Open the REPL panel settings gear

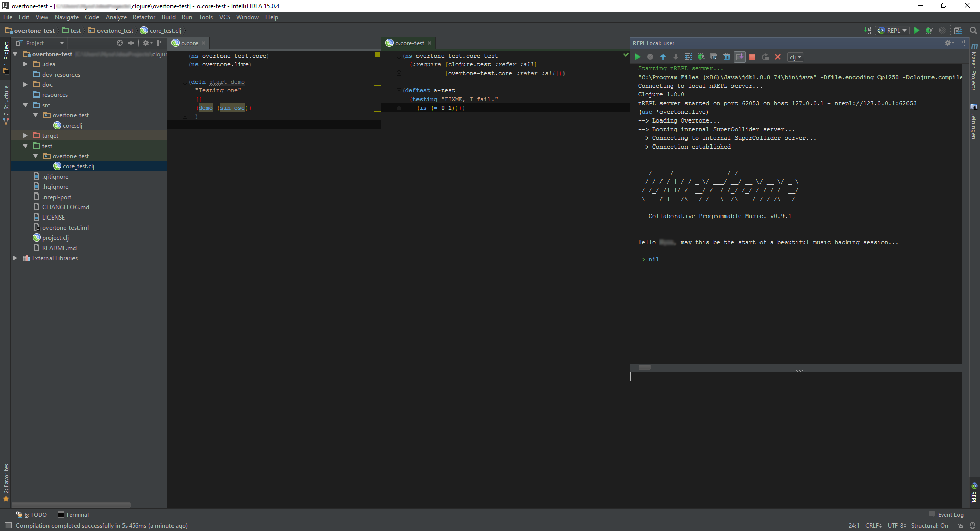[x=949, y=43]
